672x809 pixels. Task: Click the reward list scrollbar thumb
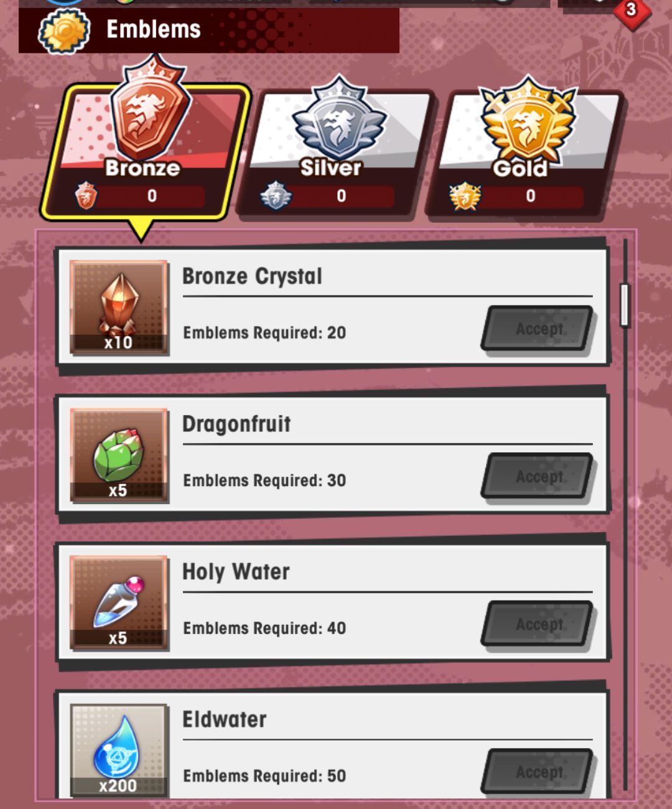[625, 305]
